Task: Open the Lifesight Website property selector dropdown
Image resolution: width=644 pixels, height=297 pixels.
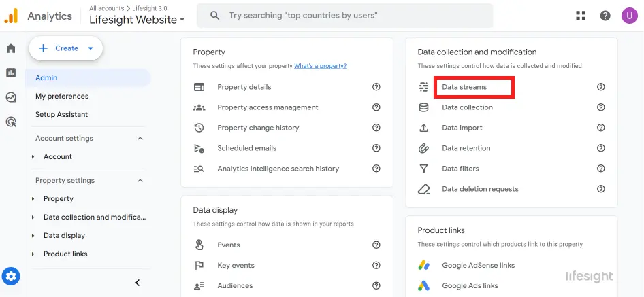Action: click(138, 19)
